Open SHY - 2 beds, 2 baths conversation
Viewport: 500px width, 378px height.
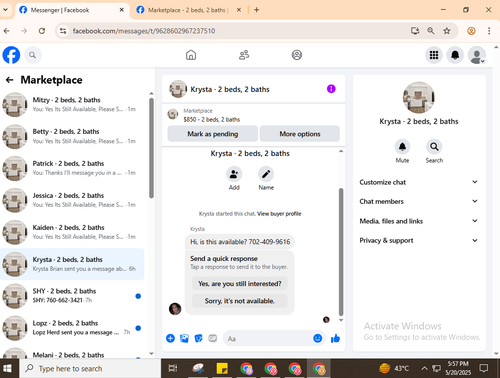[73, 296]
